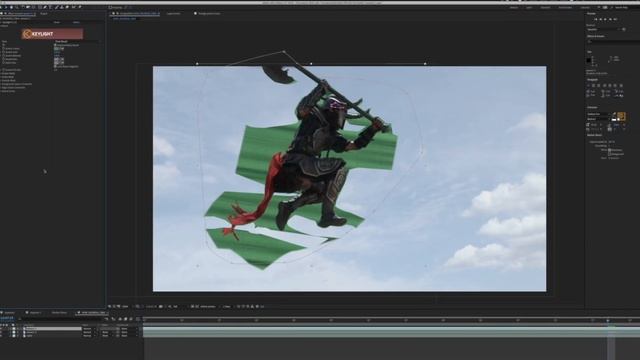
Task: Click Screen Colour swatch in Keylight
Action: click(57, 49)
